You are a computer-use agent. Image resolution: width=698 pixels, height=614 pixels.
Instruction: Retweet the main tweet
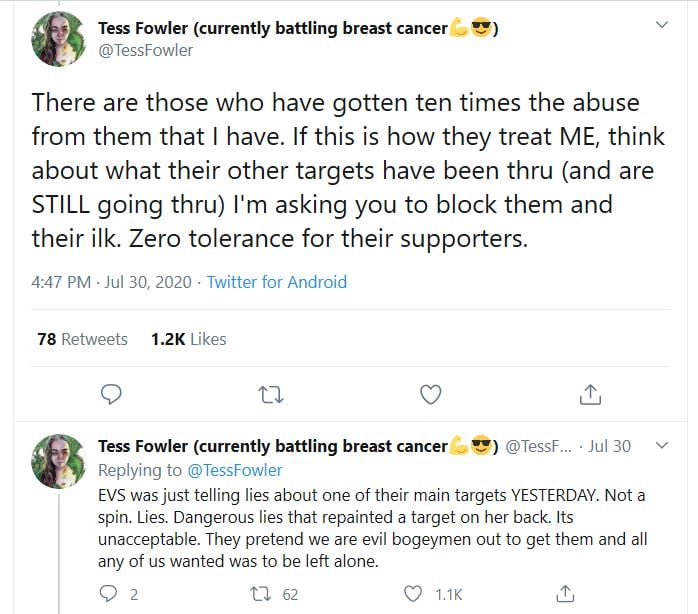tap(271, 395)
